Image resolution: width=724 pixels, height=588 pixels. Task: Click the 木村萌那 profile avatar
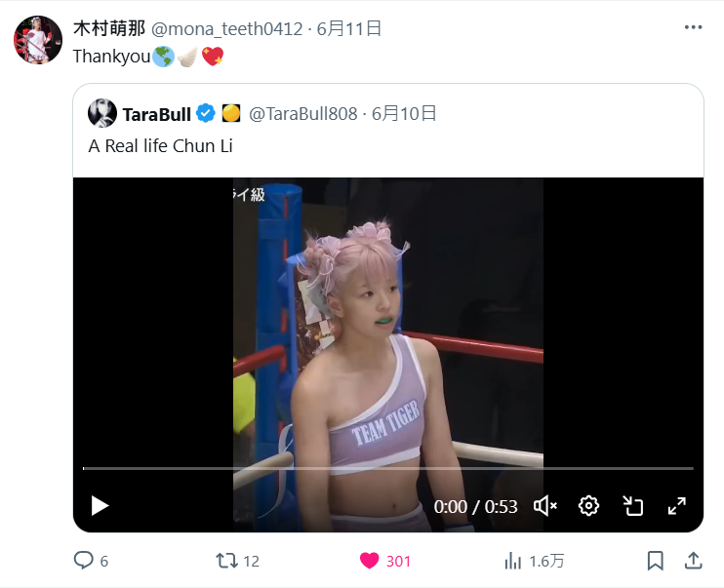tap(38, 40)
